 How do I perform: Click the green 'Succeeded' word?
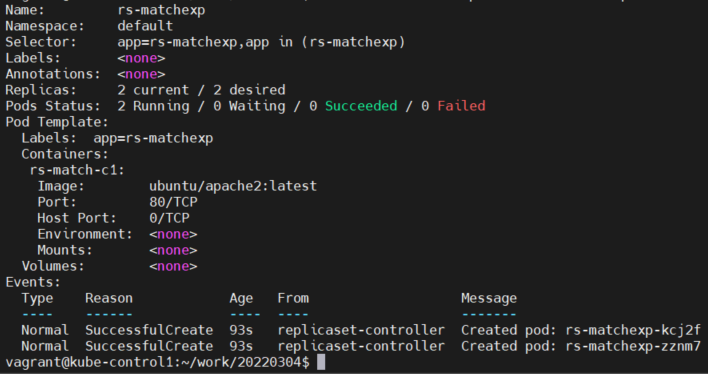click(361, 106)
